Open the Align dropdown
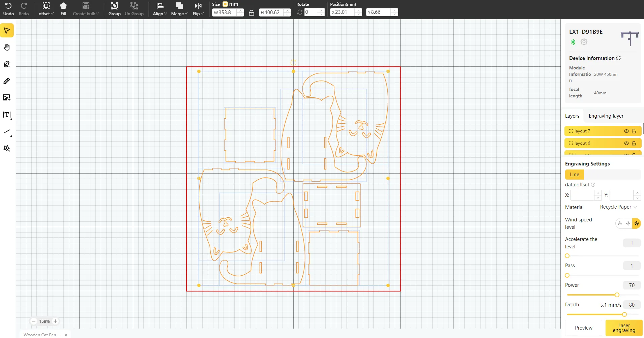The width and height of the screenshot is (644, 338). point(160,9)
